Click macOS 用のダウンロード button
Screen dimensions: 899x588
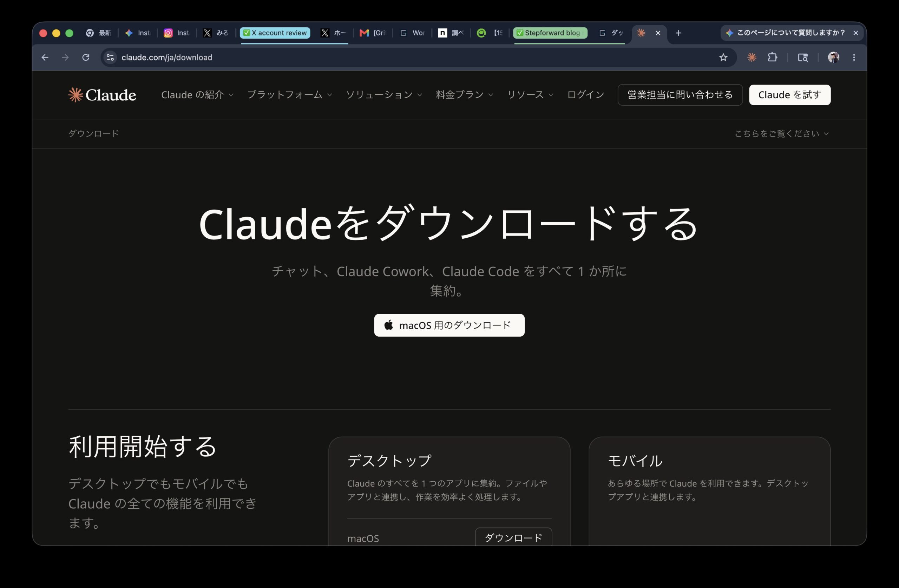(449, 325)
